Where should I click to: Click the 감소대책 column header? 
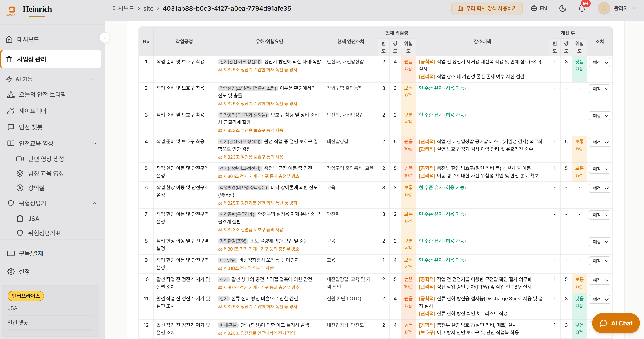pos(482,41)
